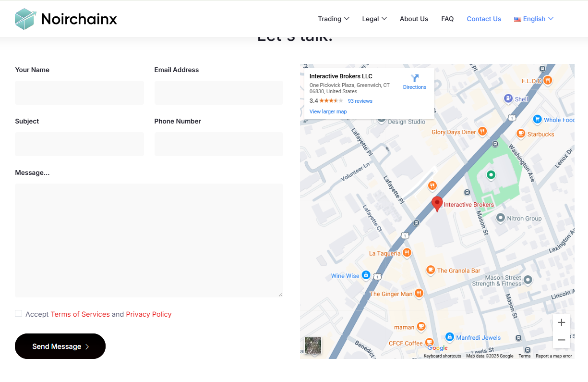This screenshot has width=588, height=382.
Task: Zoom in the map with plus button
Action: point(562,322)
